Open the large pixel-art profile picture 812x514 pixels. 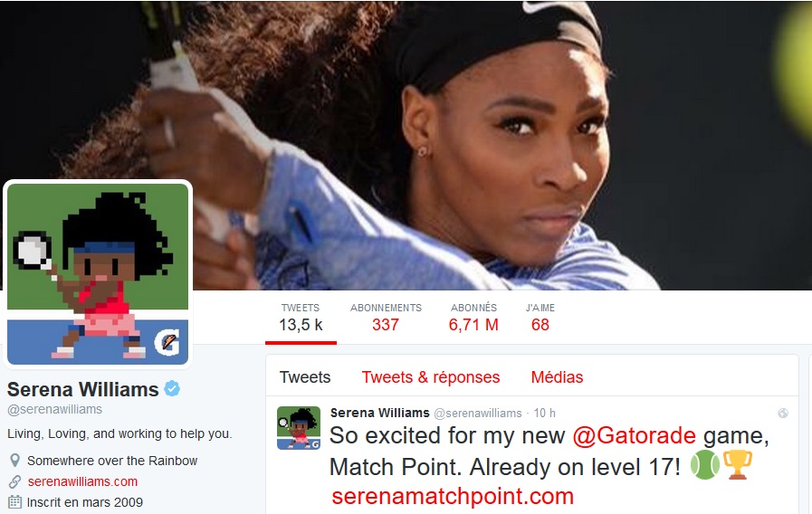coord(98,274)
